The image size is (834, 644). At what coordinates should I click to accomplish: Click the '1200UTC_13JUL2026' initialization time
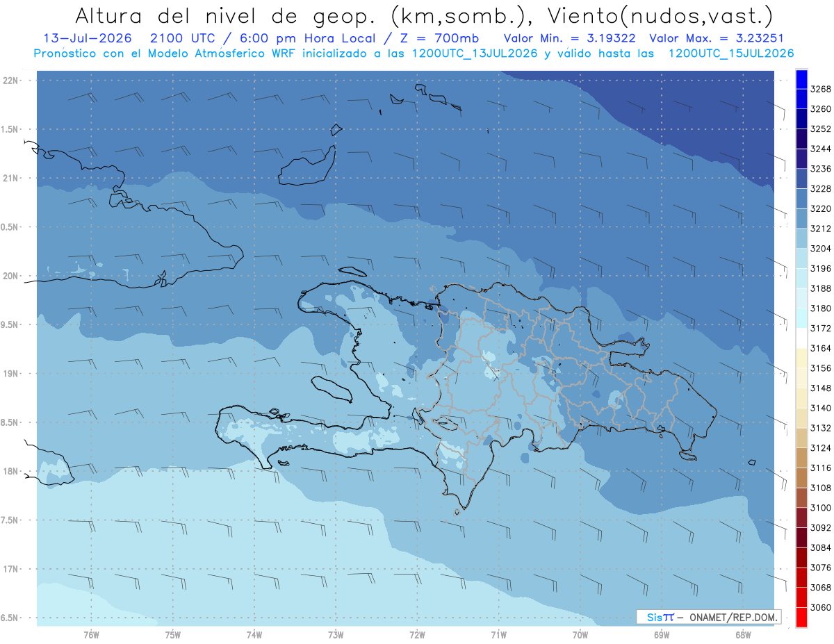pos(475,53)
